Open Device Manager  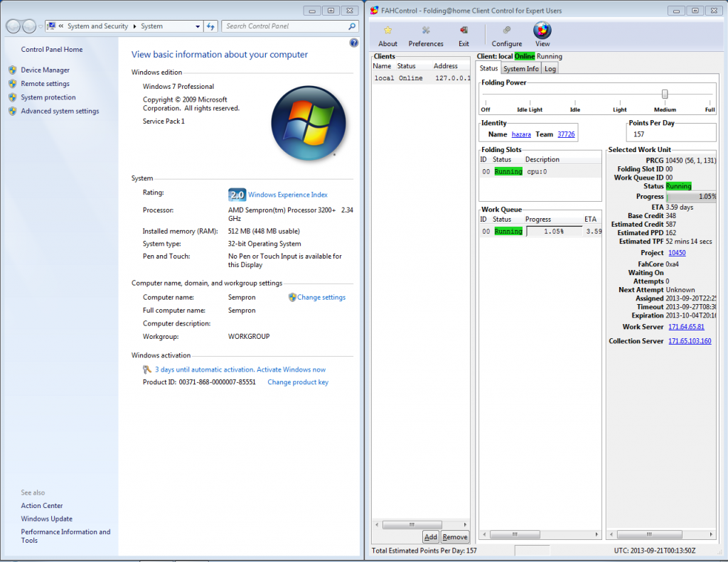point(45,70)
